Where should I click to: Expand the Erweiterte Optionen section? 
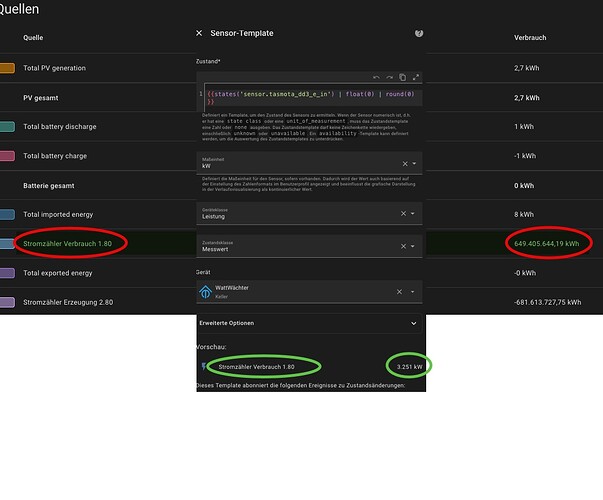[309, 323]
